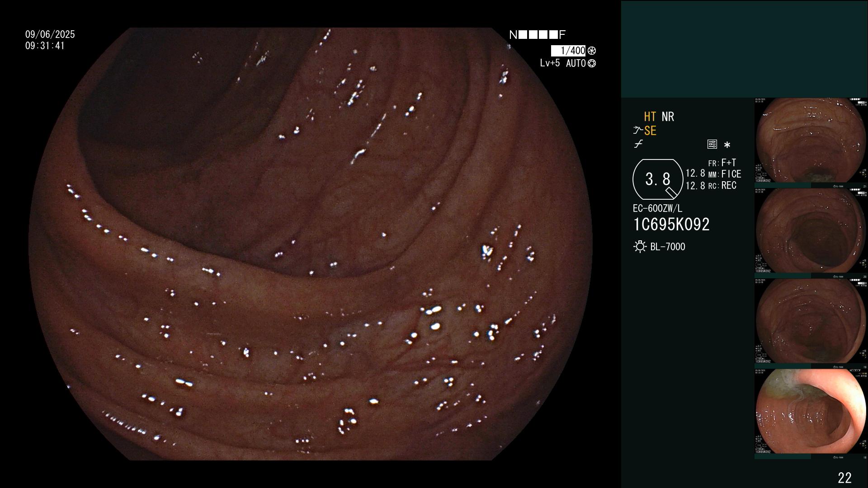Viewport: 868px width, 488px height.
Task: Click the orange SE label
Action: pos(650,131)
